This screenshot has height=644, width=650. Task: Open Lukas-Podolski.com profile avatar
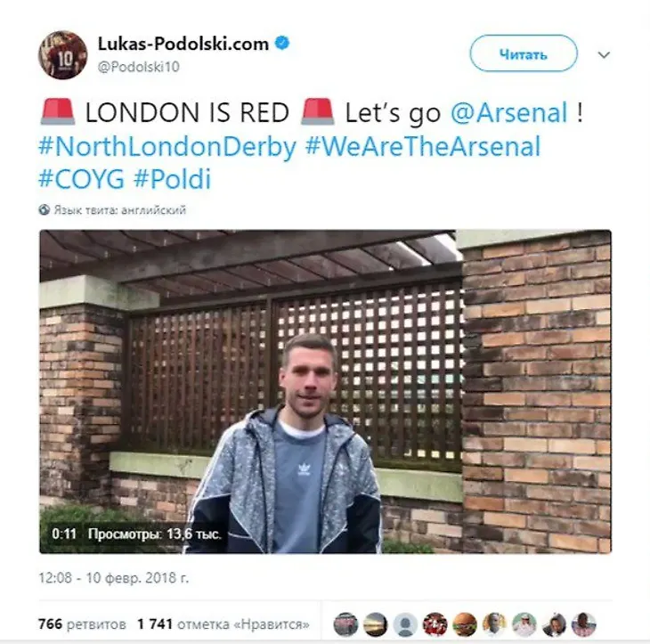pos(63,54)
